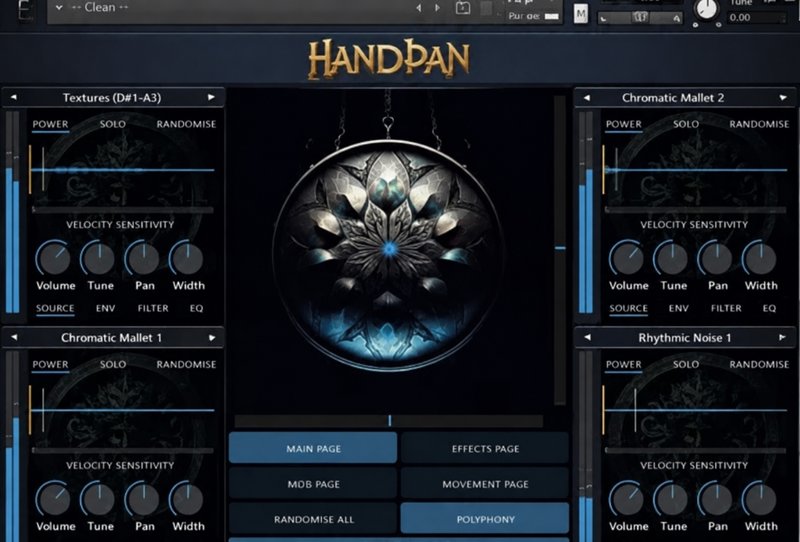Click the Tune knob in the Textures panel
The height and width of the screenshot is (542, 800).
pos(99,258)
